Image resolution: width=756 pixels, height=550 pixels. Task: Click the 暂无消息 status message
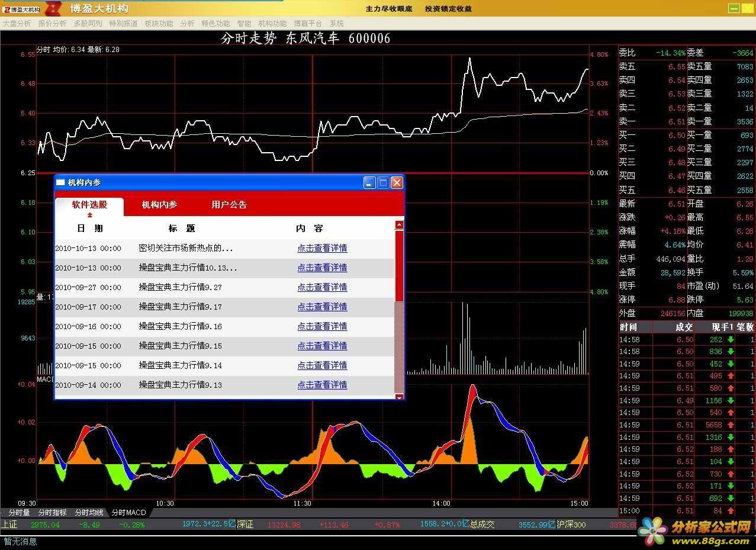(x=20, y=541)
